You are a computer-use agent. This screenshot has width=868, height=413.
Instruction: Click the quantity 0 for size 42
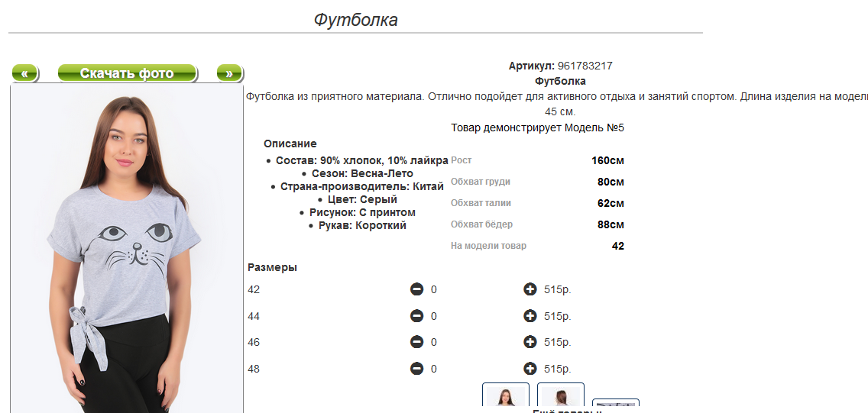coord(433,289)
